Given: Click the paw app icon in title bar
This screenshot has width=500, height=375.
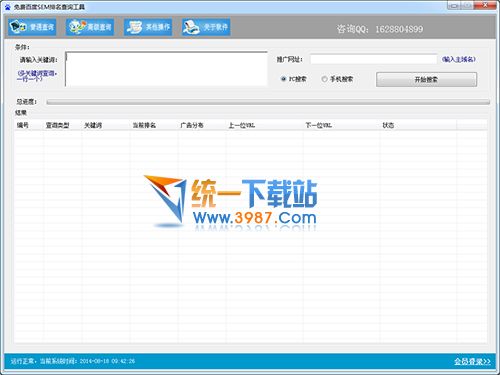Looking at the screenshot, I should point(7,7).
